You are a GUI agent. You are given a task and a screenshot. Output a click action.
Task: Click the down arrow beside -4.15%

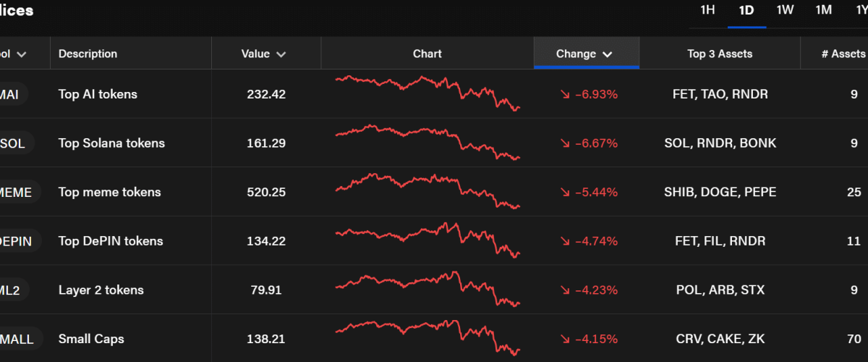tap(565, 339)
